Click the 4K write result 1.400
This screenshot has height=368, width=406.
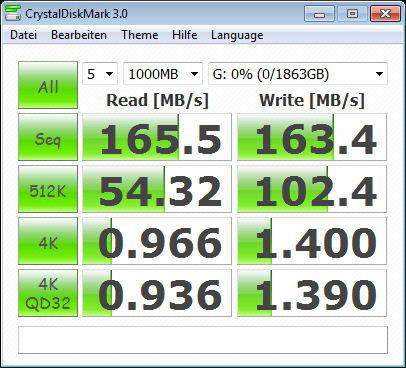[312, 241]
